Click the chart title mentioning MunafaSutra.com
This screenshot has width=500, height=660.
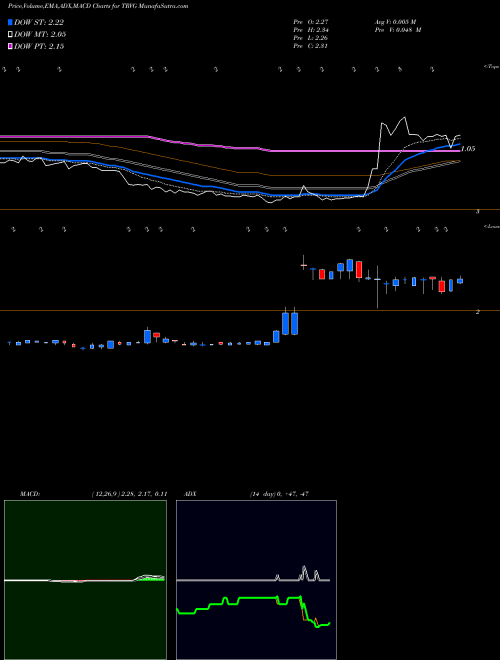[x=98, y=6]
